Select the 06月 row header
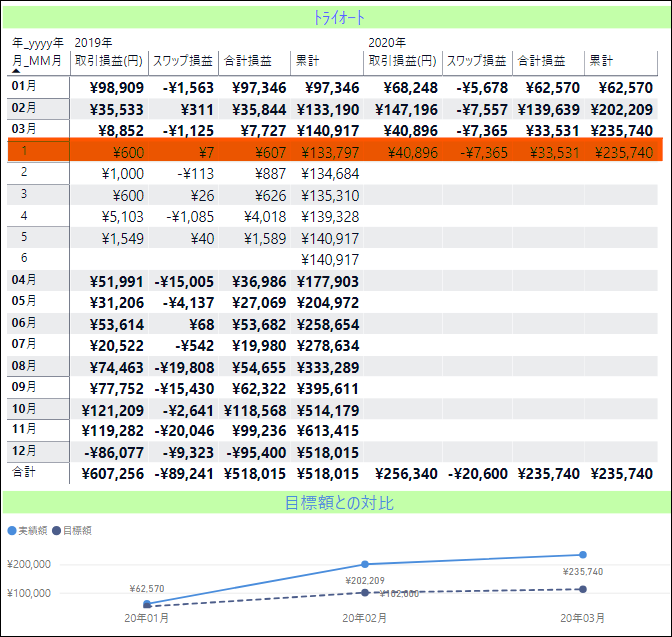This screenshot has width=672, height=637. click(x=24, y=323)
